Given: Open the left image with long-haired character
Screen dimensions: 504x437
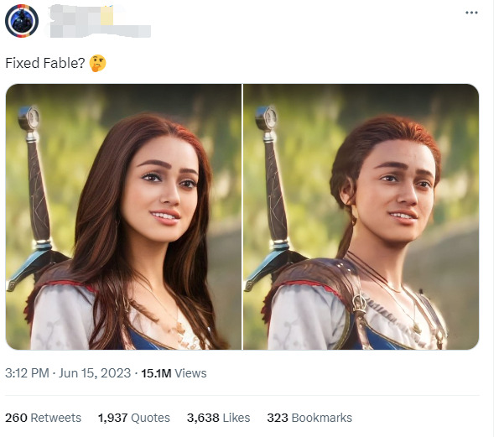Looking at the screenshot, I should click(123, 216).
